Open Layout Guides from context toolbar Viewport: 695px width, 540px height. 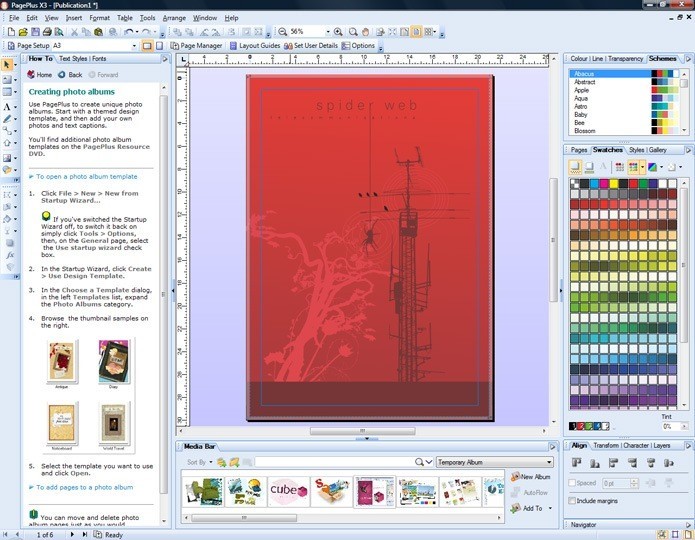(x=255, y=46)
